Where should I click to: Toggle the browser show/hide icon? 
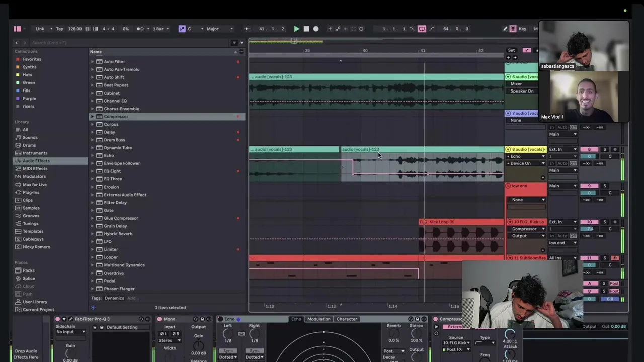(17, 29)
